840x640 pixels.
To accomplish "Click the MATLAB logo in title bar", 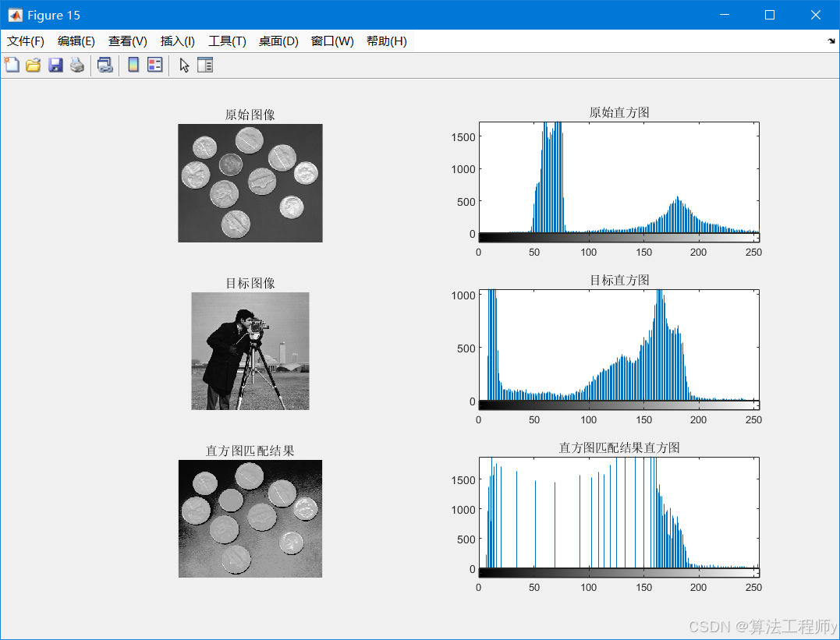I will pos(15,15).
